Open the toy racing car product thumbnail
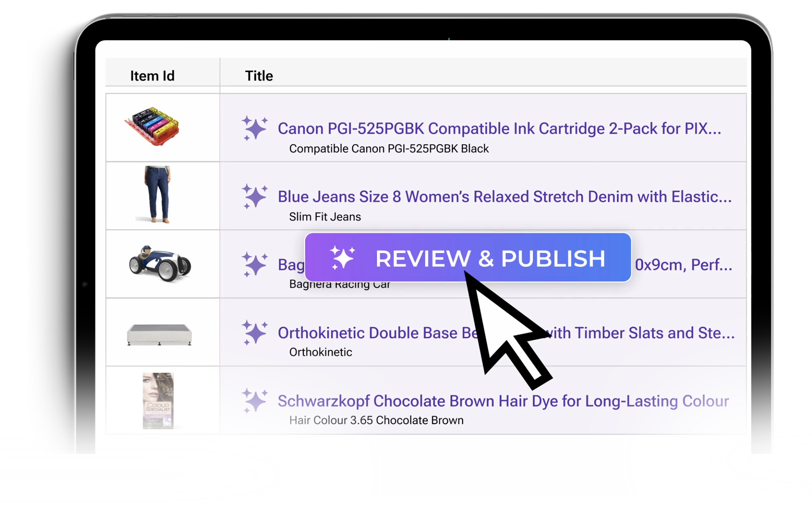Image resolution: width=812 pixels, height=510 pixels. click(160, 263)
